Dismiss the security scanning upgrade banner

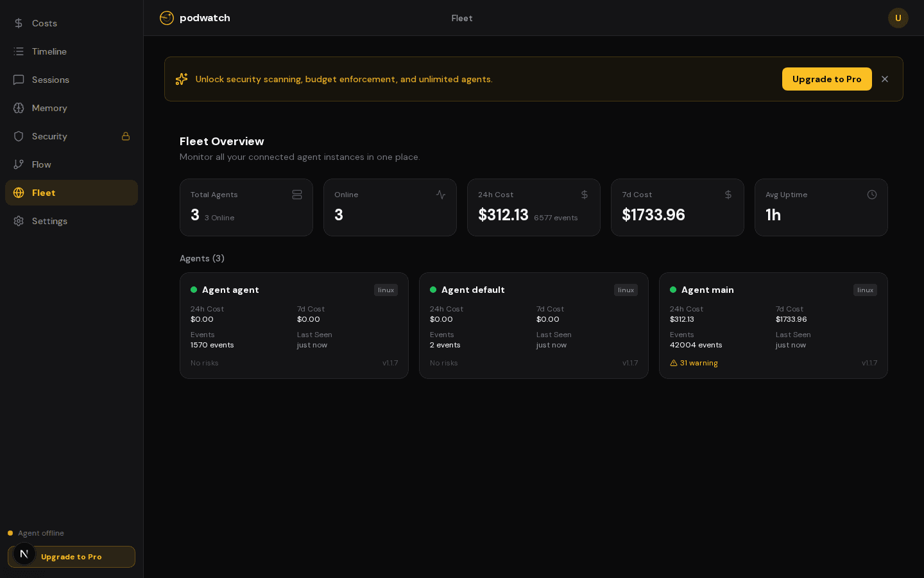click(885, 79)
